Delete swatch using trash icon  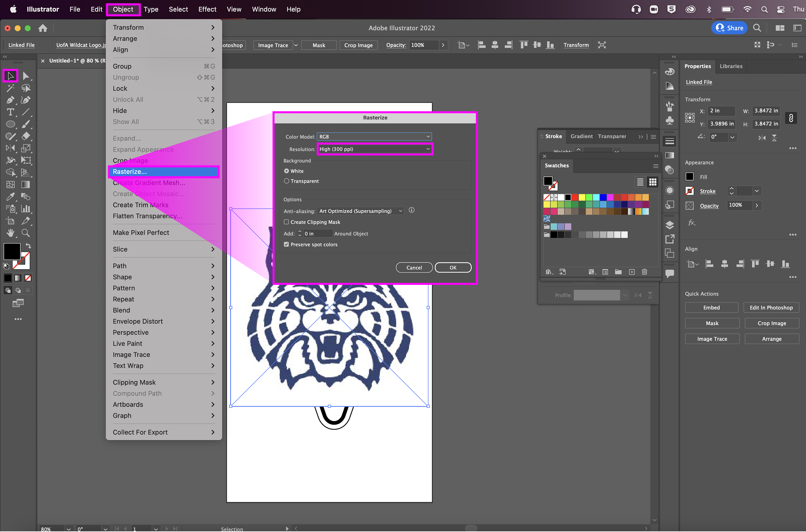coord(644,272)
